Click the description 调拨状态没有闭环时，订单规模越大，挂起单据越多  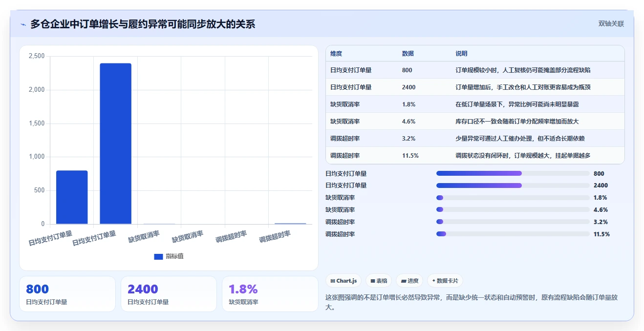(523, 156)
